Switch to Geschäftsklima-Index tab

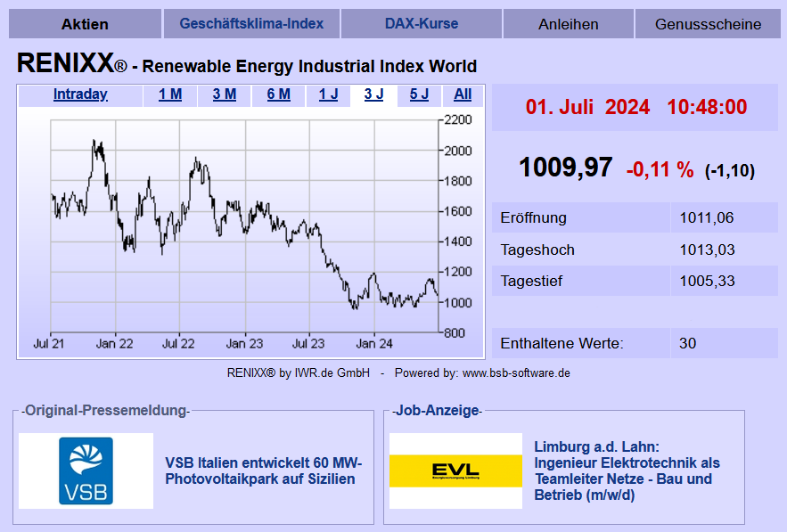coord(251,23)
